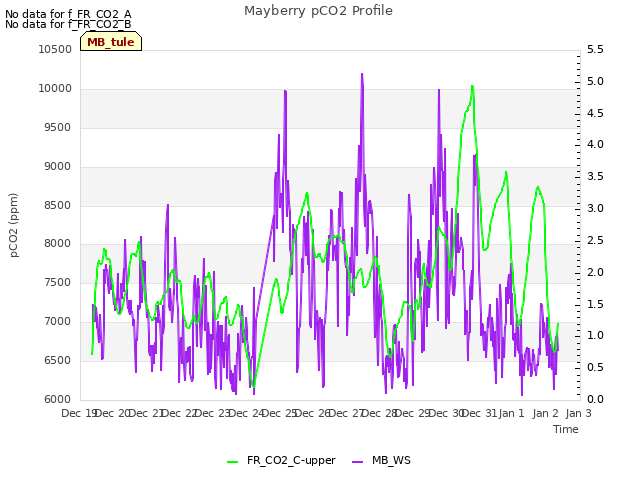Click the 8500 y-axis tick label
The width and height of the screenshot is (640, 480).
point(58,205)
